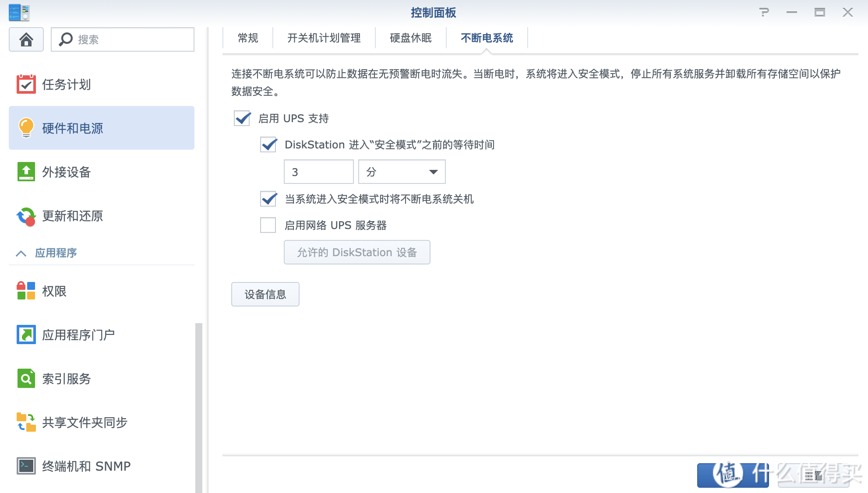Click the 搜索 search field
The image size is (868, 493).
tap(131, 39)
